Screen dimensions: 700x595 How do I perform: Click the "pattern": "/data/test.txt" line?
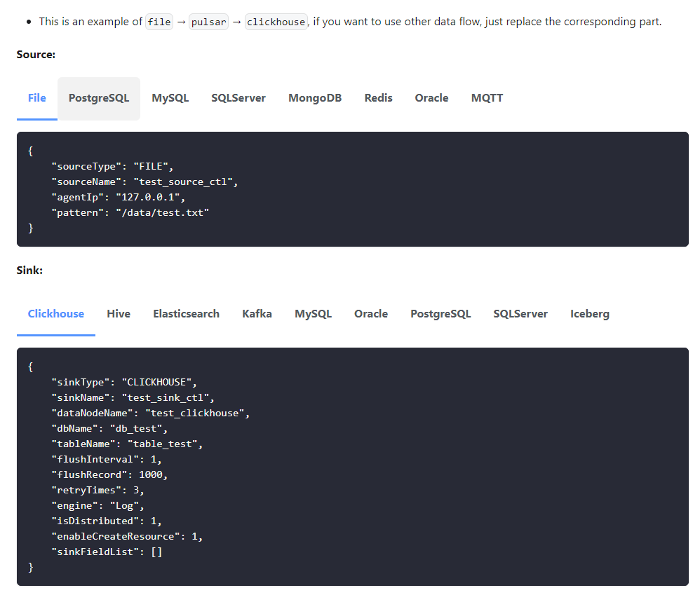130,213
